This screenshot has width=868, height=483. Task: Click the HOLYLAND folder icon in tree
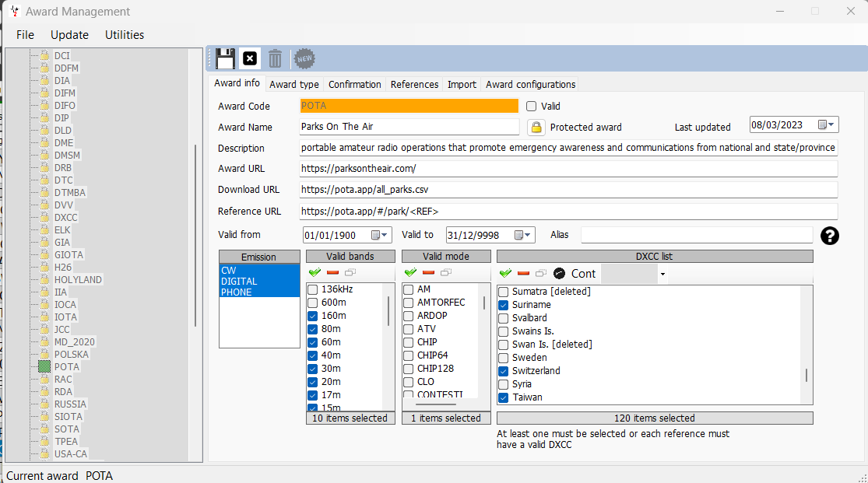pyautogui.click(x=45, y=279)
